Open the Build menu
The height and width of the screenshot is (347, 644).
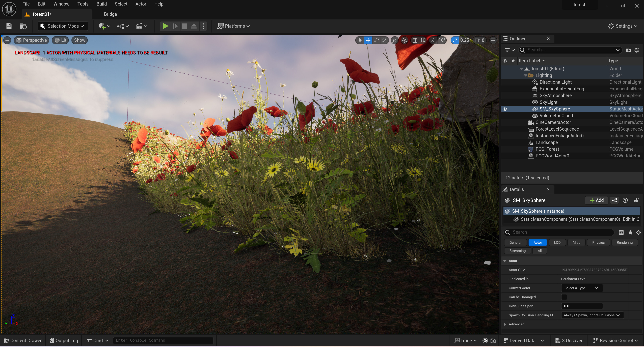tap(101, 4)
